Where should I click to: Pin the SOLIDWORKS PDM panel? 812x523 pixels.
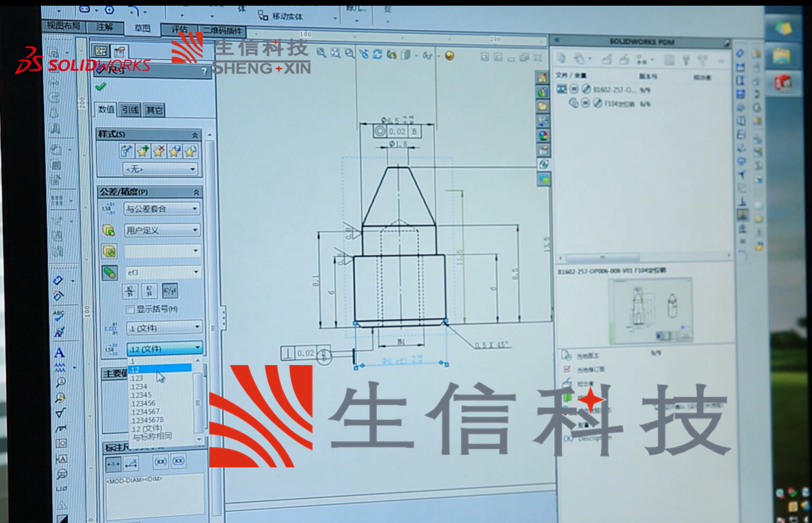click(727, 43)
